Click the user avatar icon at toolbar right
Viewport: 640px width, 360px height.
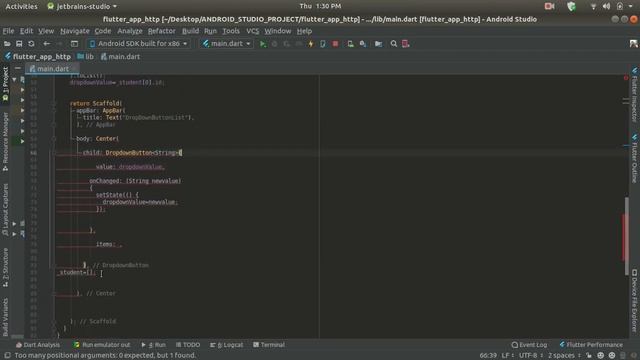633,44
